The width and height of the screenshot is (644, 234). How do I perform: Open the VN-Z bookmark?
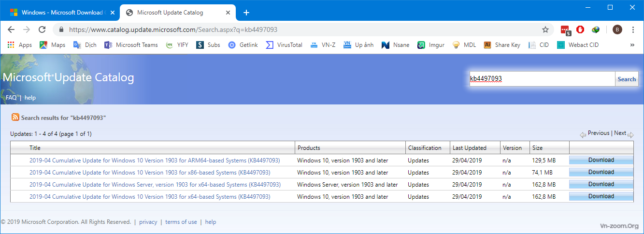coord(323,45)
